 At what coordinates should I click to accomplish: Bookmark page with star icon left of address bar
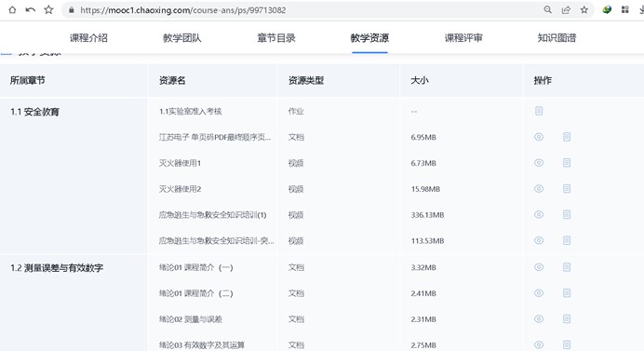pyautogui.click(x=48, y=10)
